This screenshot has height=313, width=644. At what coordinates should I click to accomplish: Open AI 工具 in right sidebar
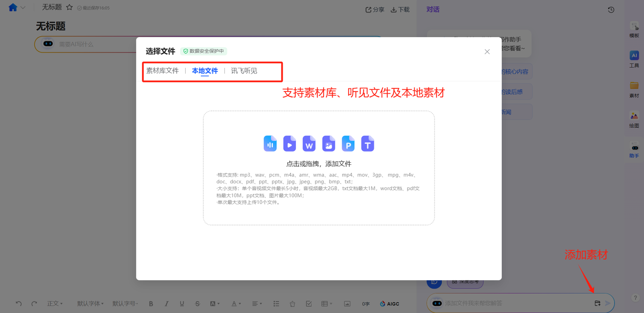tap(634, 59)
